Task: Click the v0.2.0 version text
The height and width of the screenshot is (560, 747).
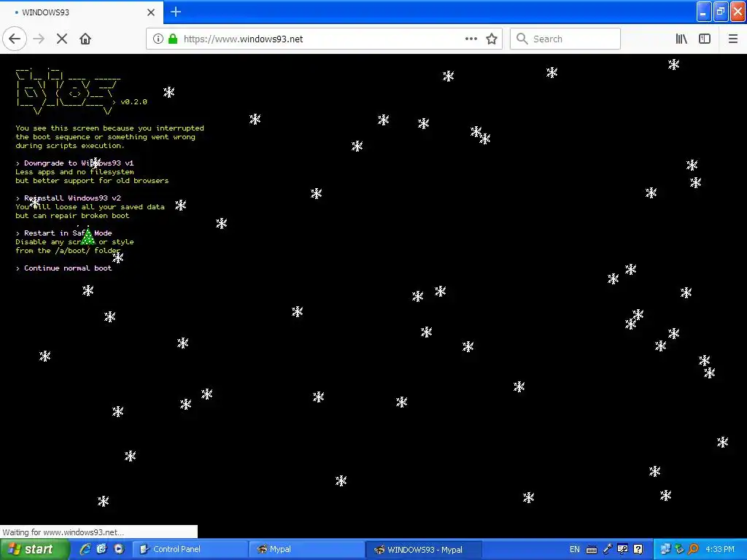Action: 134,102
